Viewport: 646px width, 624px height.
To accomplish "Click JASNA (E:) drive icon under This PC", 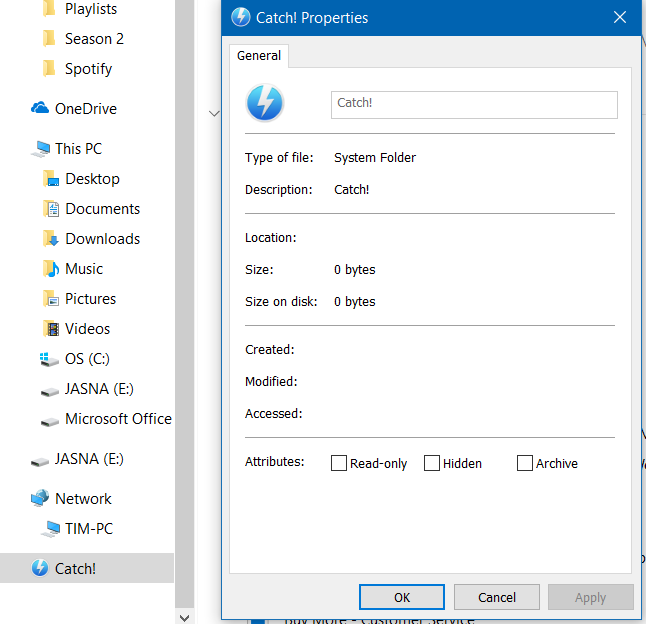I will point(50,392).
